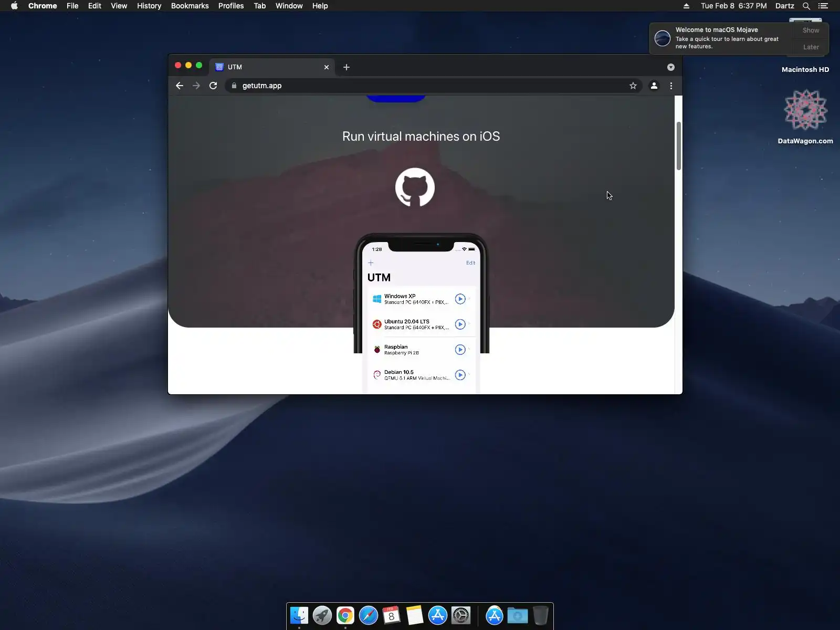
Task: Play the Debian 10.5 virtual machine
Action: [460, 375]
